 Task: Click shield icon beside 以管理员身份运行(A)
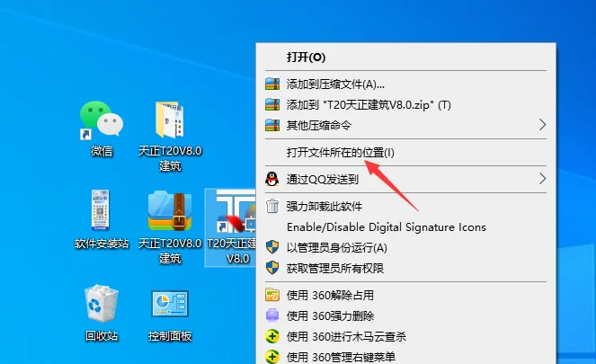272,248
